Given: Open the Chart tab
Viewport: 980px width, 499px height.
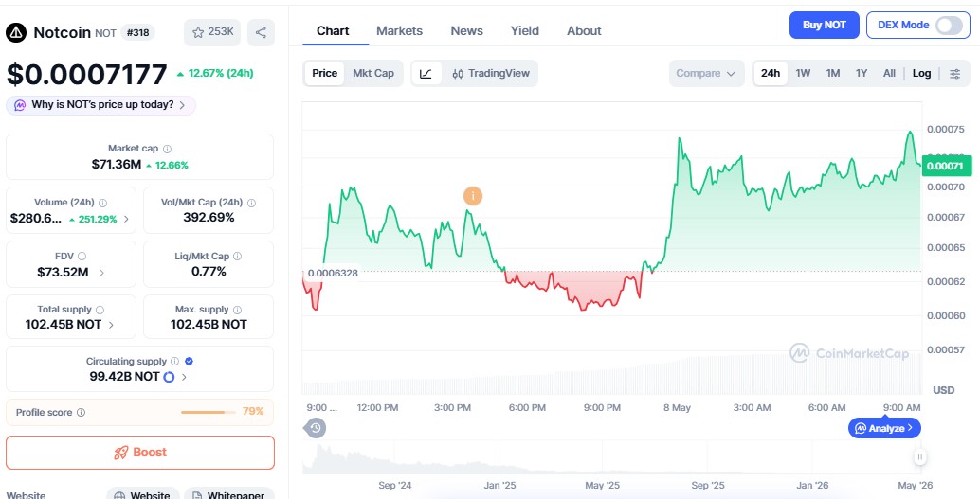Looking at the screenshot, I should 333,30.
